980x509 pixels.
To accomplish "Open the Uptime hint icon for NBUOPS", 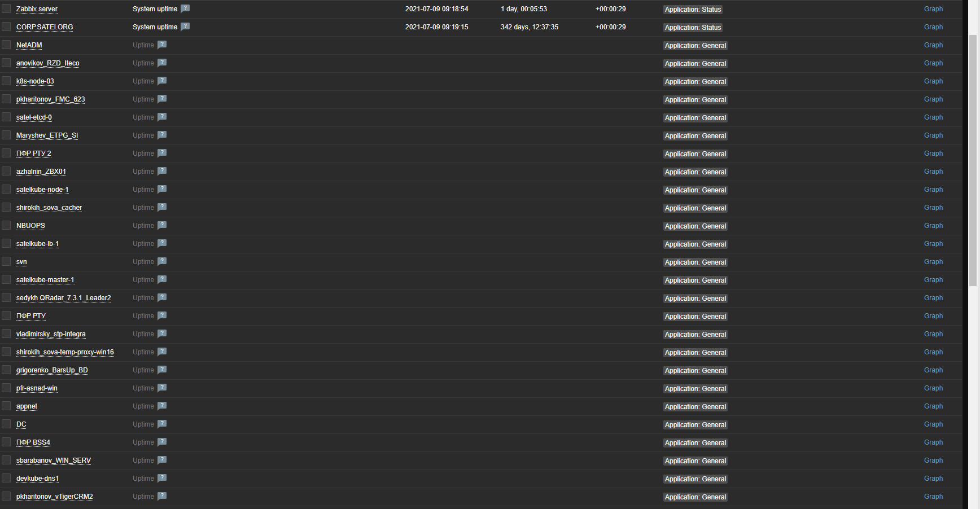I will [162, 225].
